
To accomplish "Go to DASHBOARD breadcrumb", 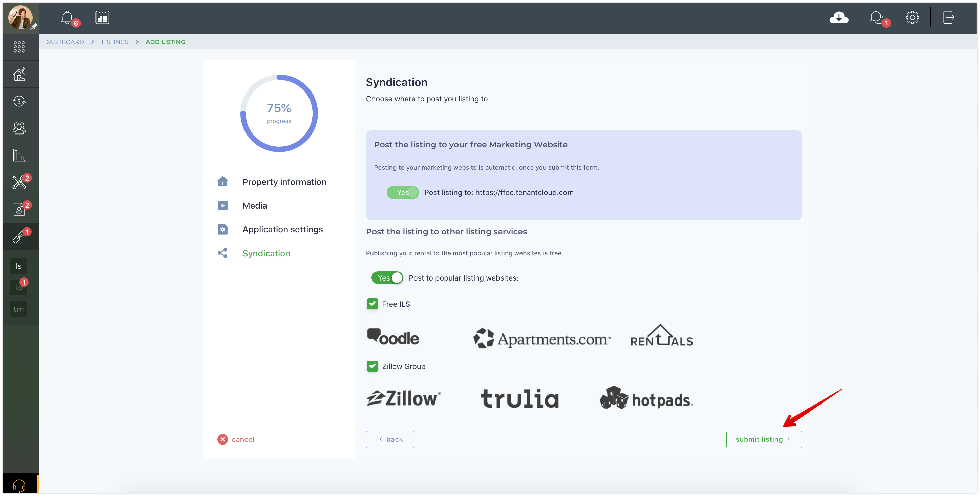I will click(64, 42).
